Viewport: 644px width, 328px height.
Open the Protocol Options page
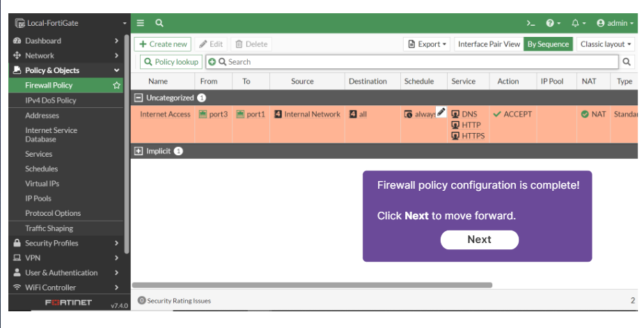click(x=53, y=213)
